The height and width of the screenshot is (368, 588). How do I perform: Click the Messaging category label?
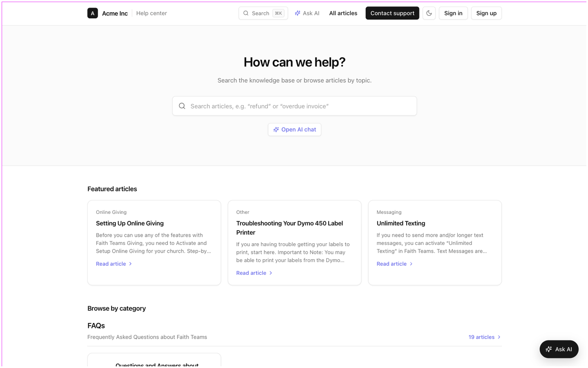(x=389, y=212)
